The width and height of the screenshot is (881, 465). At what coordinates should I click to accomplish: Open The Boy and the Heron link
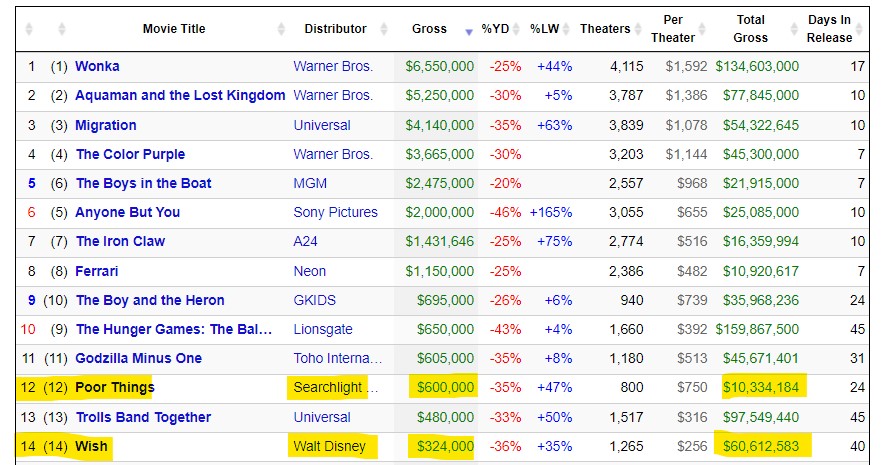[150, 300]
